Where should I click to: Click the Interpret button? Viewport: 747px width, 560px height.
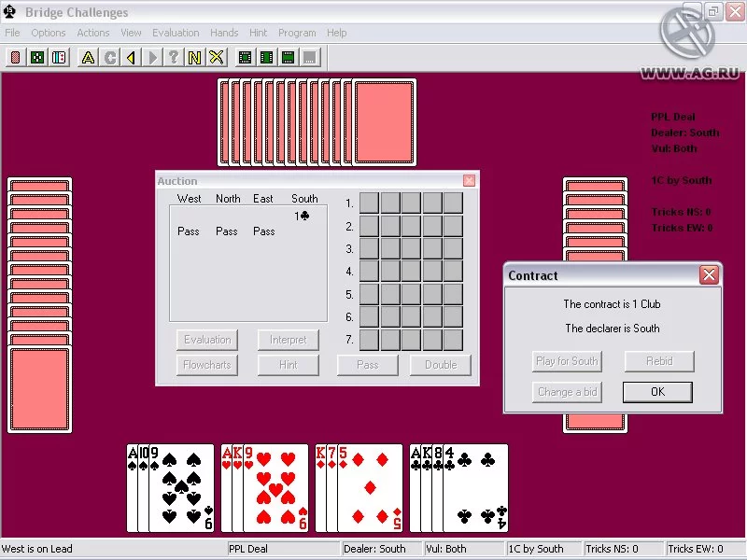pyautogui.click(x=289, y=340)
